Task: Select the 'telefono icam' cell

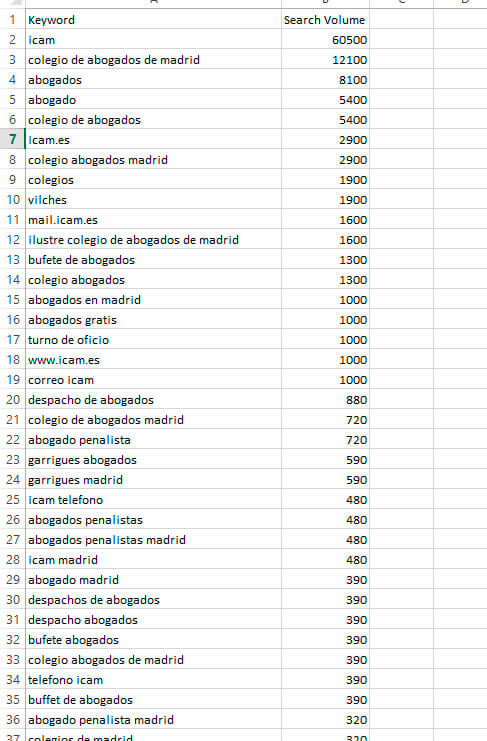Action: point(153,680)
